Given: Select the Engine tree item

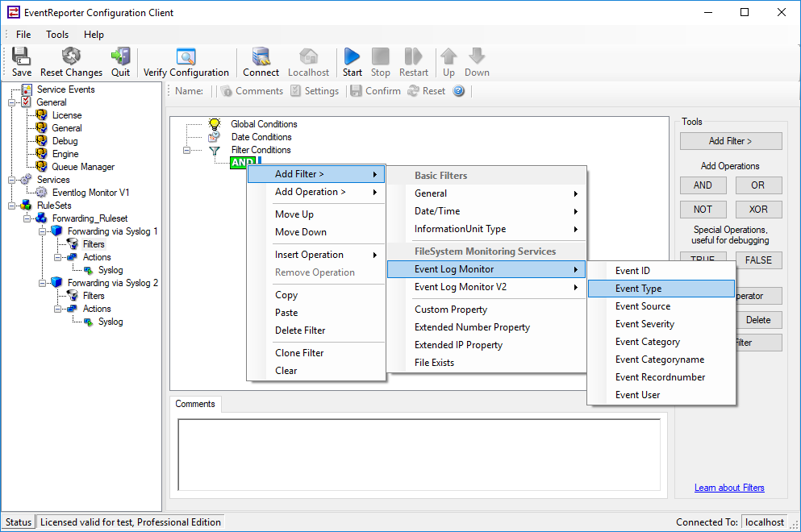Looking at the screenshot, I should tap(65, 154).
